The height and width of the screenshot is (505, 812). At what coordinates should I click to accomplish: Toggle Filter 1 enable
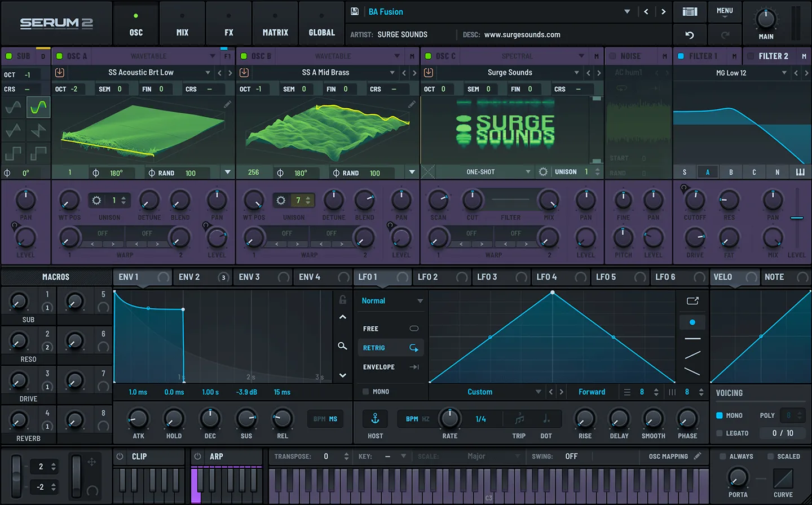(x=681, y=56)
